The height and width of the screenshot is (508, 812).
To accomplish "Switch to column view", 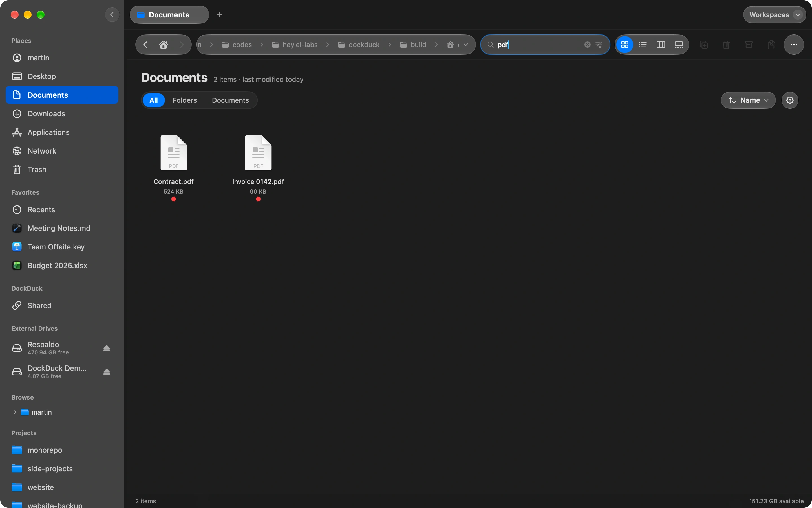I will pos(661,45).
